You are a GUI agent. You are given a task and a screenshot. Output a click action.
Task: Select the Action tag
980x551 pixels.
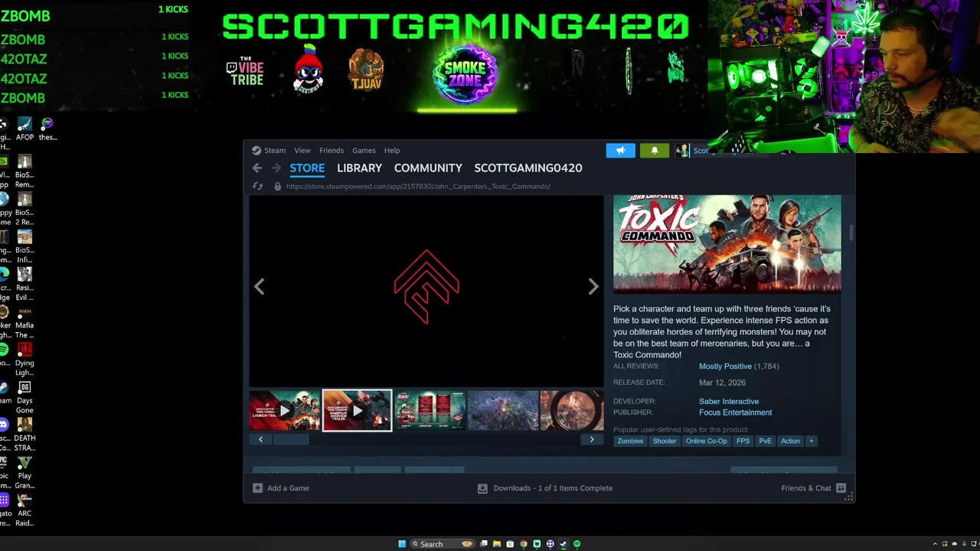(x=790, y=441)
